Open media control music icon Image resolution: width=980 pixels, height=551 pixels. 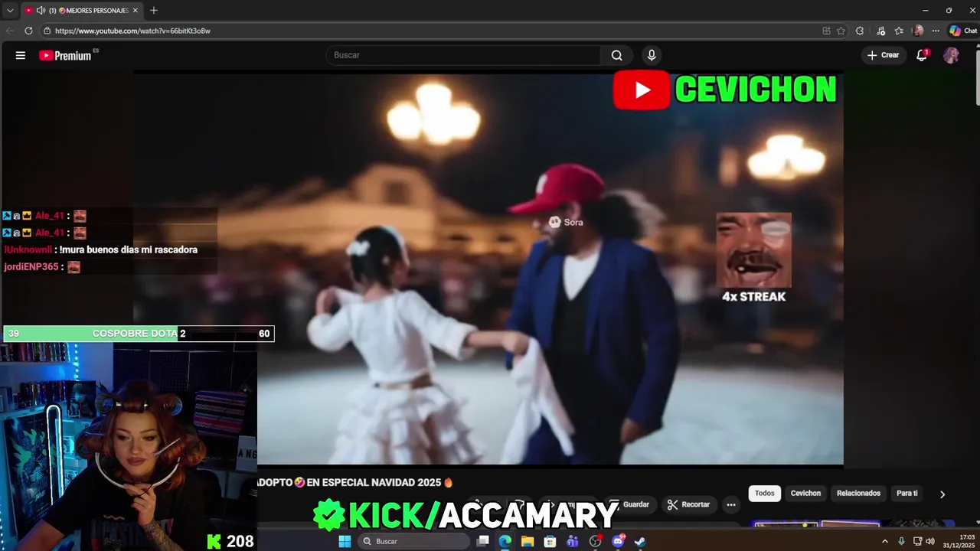click(880, 31)
